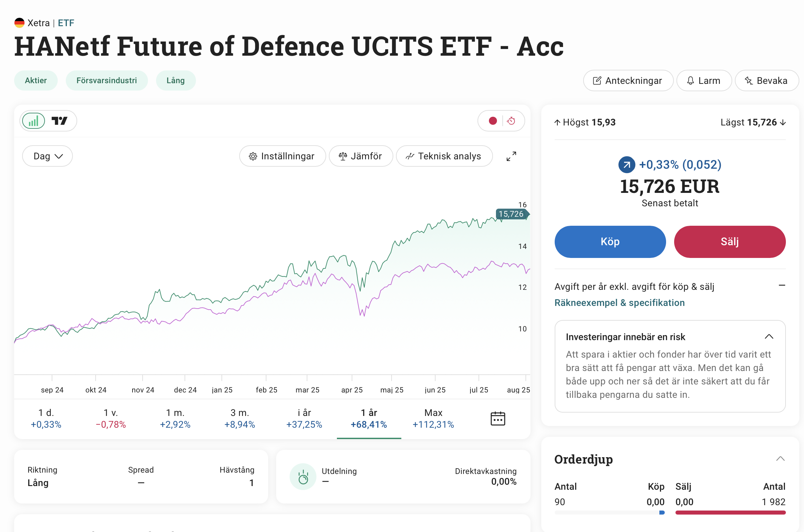Image resolution: width=804 pixels, height=532 pixels.
Task: Switch to the simple bar chart view
Action: pyautogui.click(x=33, y=121)
